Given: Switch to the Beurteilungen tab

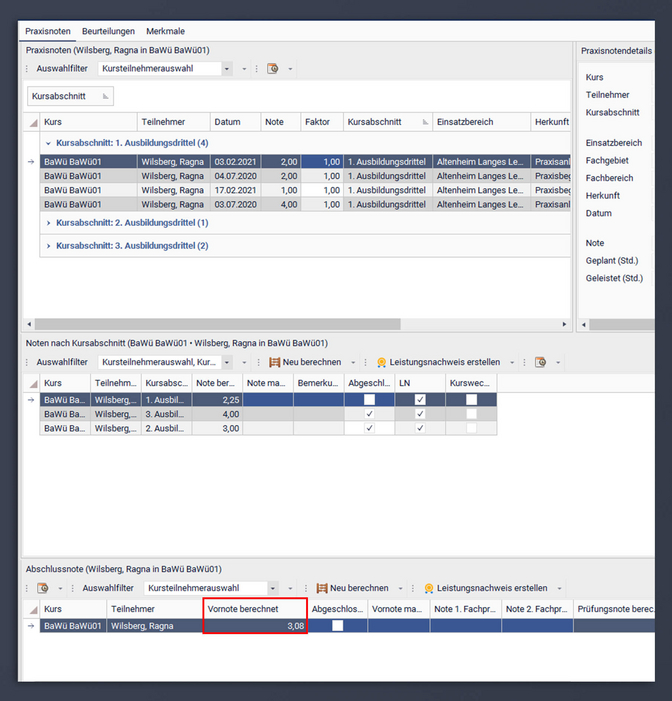Looking at the screenshot, I should 109,31.
